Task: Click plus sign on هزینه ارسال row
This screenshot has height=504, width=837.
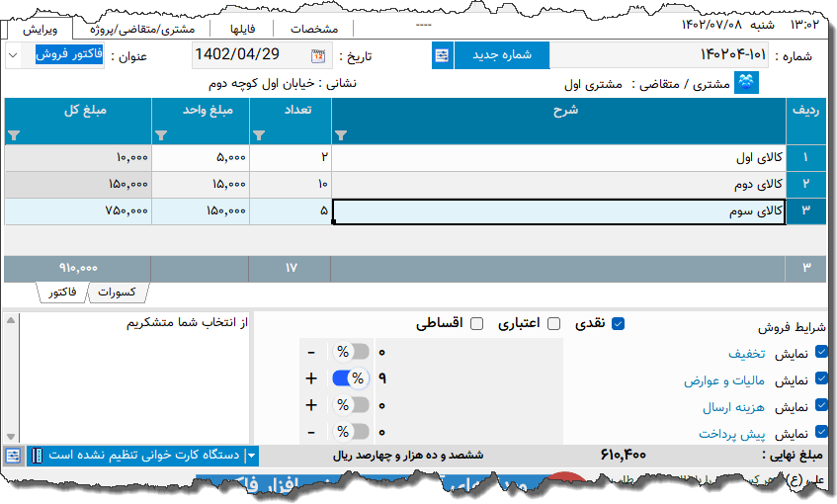Action: tap(311, 405)
